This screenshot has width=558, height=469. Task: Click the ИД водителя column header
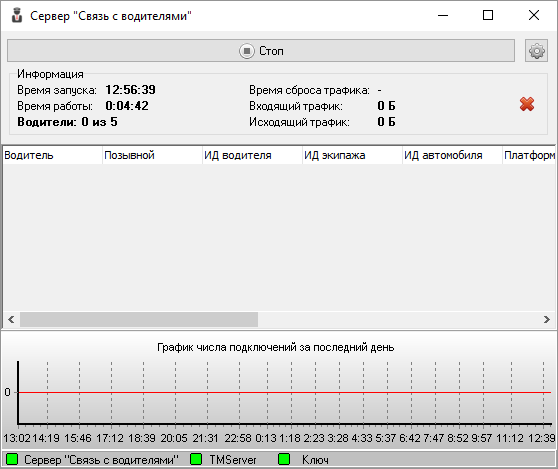[252, 156]
